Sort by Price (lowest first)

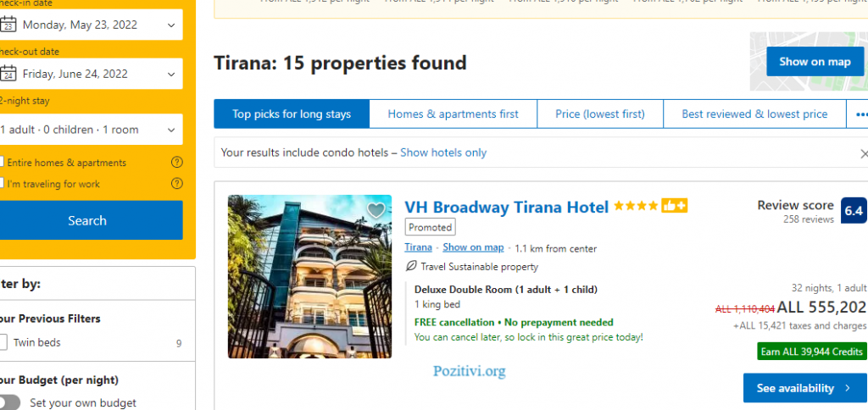coord(600,114)
